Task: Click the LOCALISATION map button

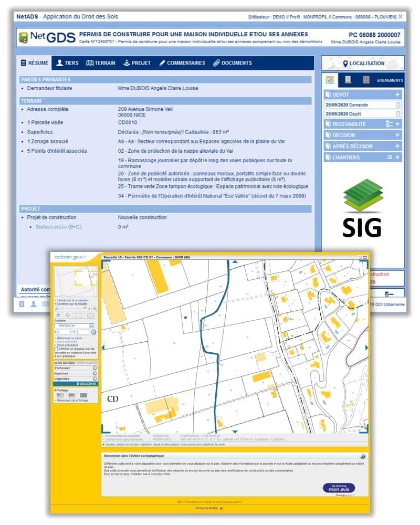Action: 363,64
